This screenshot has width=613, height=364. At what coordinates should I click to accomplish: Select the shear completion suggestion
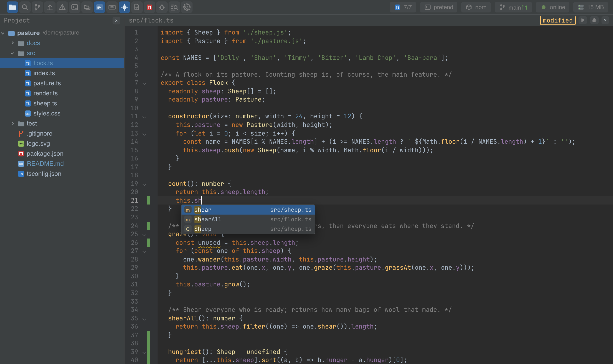coord(248,210)
